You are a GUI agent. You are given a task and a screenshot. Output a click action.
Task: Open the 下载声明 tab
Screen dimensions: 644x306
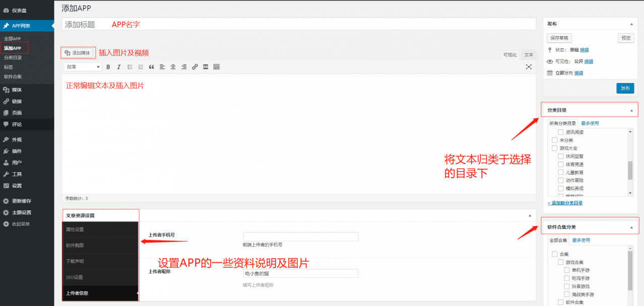[x=100, y=261]
